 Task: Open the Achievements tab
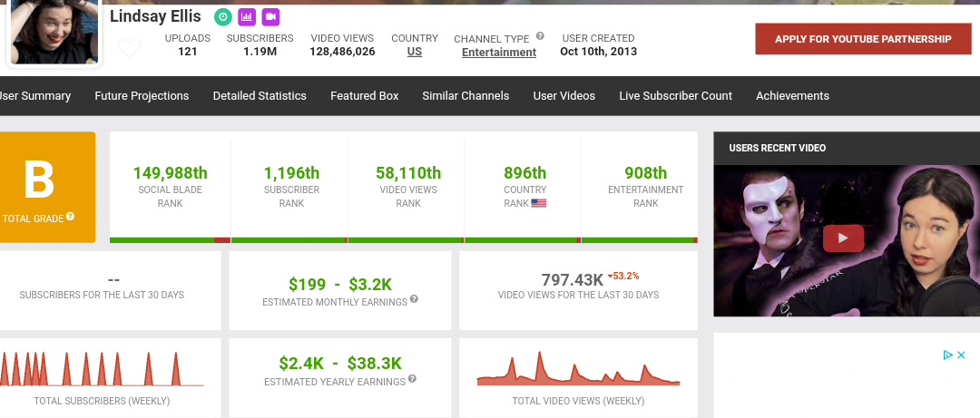792,95
